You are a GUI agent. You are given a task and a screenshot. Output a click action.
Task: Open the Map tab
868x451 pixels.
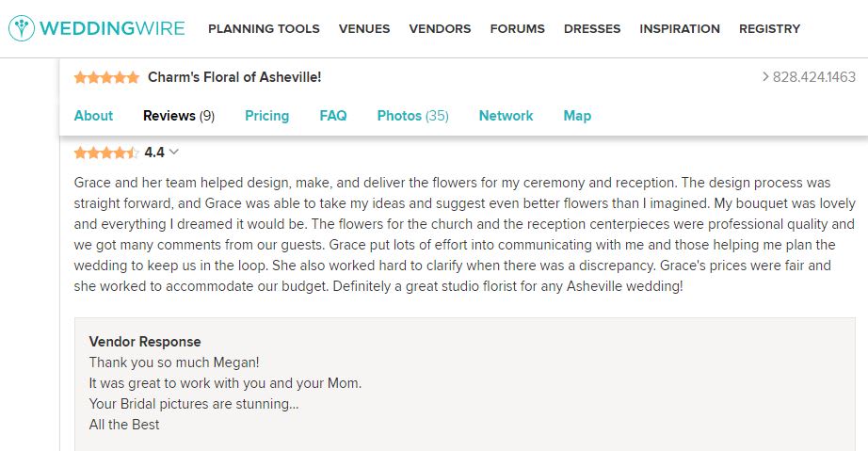click(x=577, y=116)
